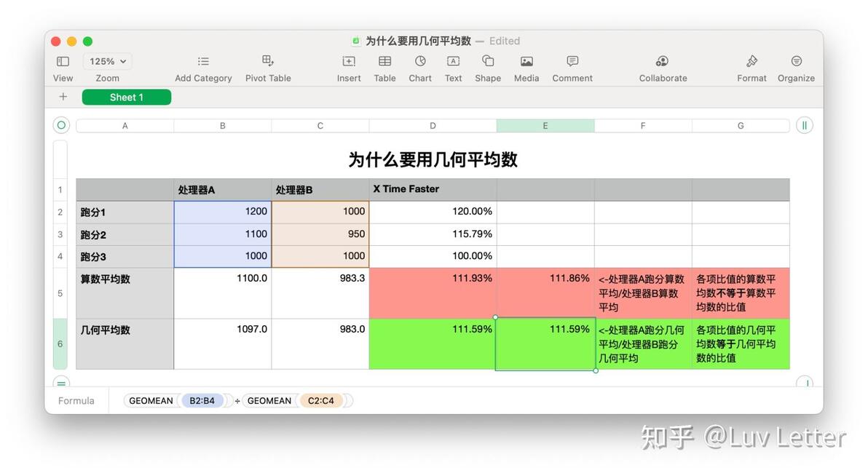Add a new Table from toolbar

[x=384, y=61]
